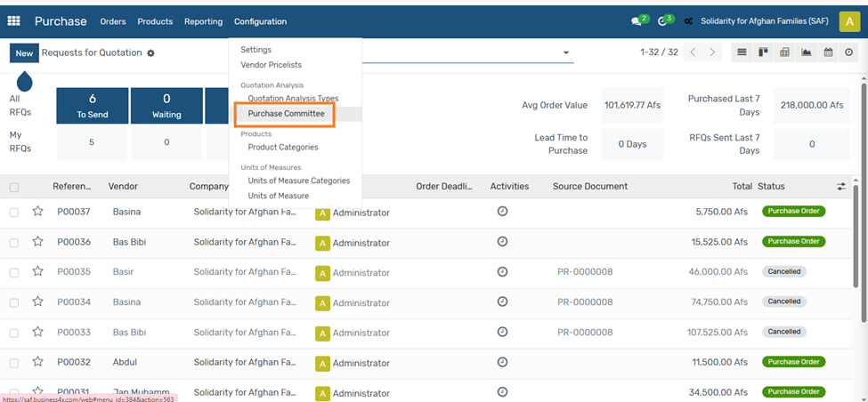The width and height of the screenshot is (868, 402).
Task: Click the debug tools icon beside company name
Action: 689,21
